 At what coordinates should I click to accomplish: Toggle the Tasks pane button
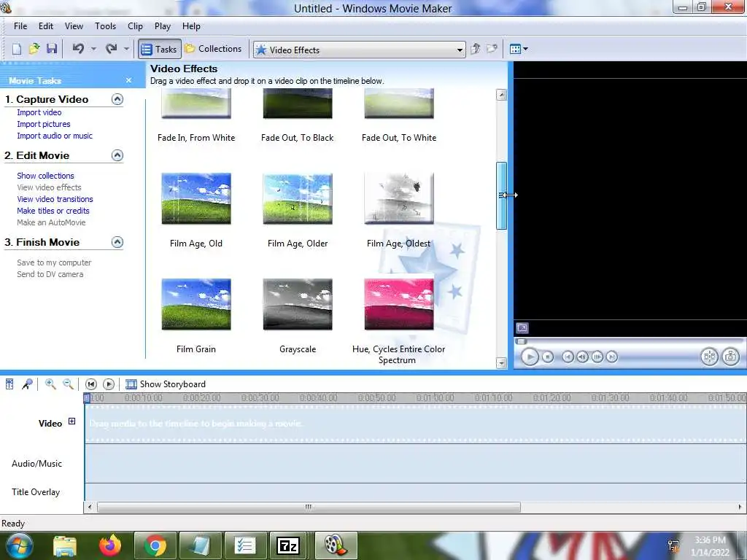point(160,49)
